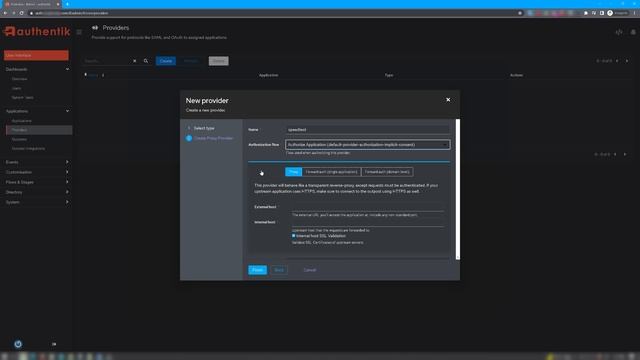640x360 pixels.
Task: Collapse the Dashboards sidebar section
Action: [x=36, y=69]
